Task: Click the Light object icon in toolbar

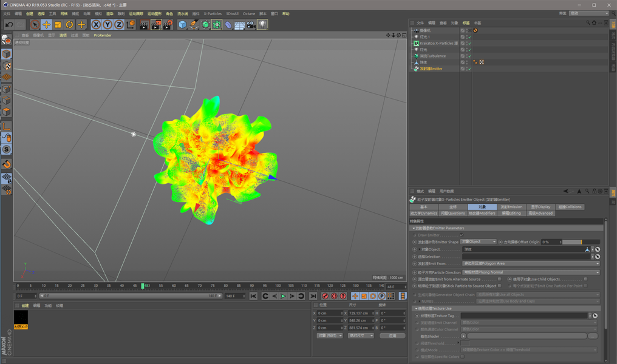Action: pyautogui.click(x=262, y=25)
